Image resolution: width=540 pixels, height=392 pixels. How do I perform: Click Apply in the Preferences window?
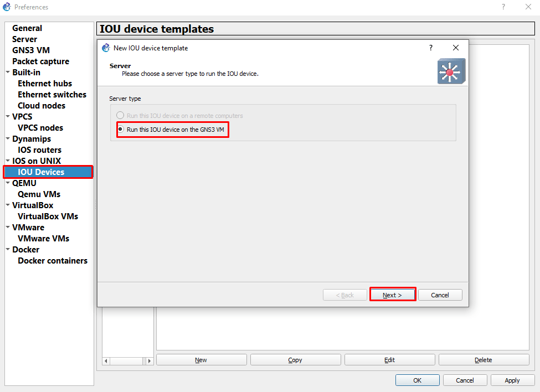click(512, 380)
